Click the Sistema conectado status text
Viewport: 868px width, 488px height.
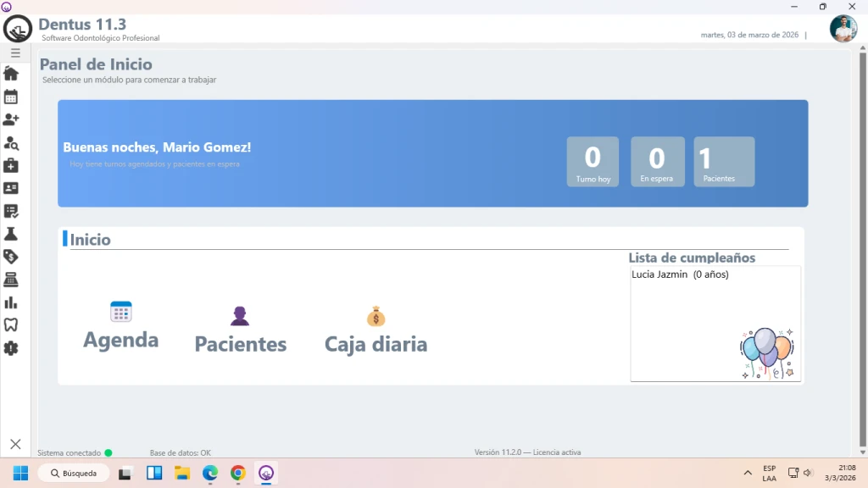click(70, 452)
